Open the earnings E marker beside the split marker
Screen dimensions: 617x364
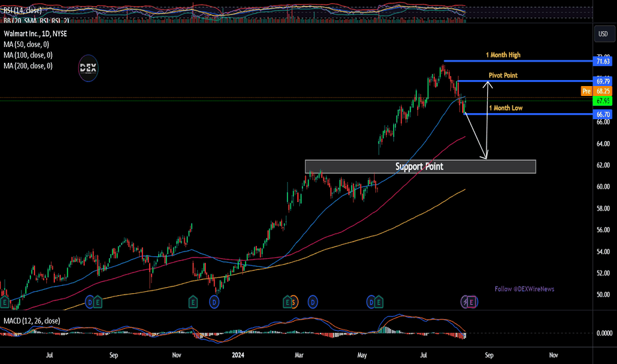tap(287, 302)
